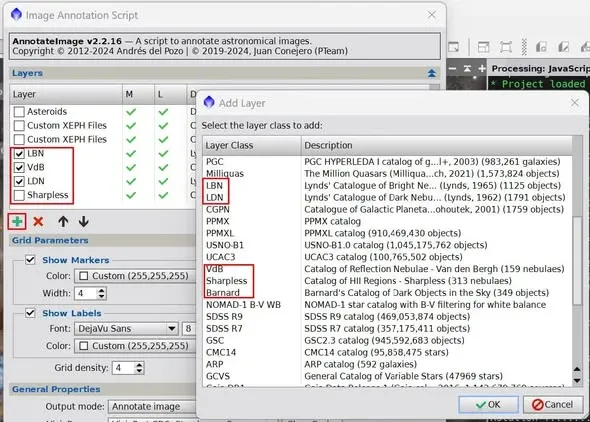Click the first toolbar icon in main window
This screenshot has height=422, width=590.
click(x=454, y=47)
